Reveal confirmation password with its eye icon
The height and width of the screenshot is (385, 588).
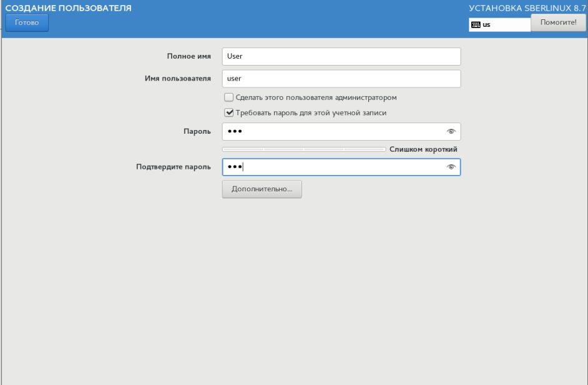pos(451,167)
